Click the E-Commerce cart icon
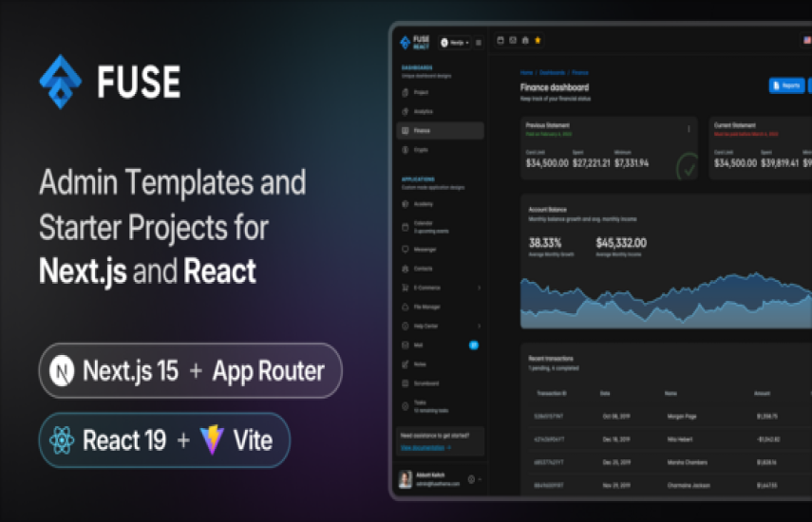The width and height of the screenshot is (812, 522). [x=405, y=288]
